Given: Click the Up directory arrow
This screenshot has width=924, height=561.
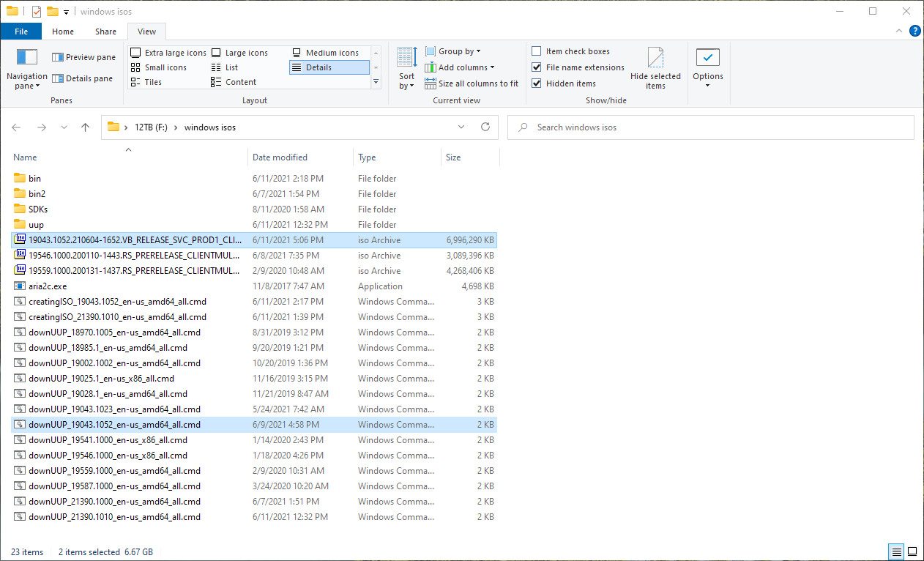Looking at the screenshot, I should pyautogui.click(x=85, y=127).
